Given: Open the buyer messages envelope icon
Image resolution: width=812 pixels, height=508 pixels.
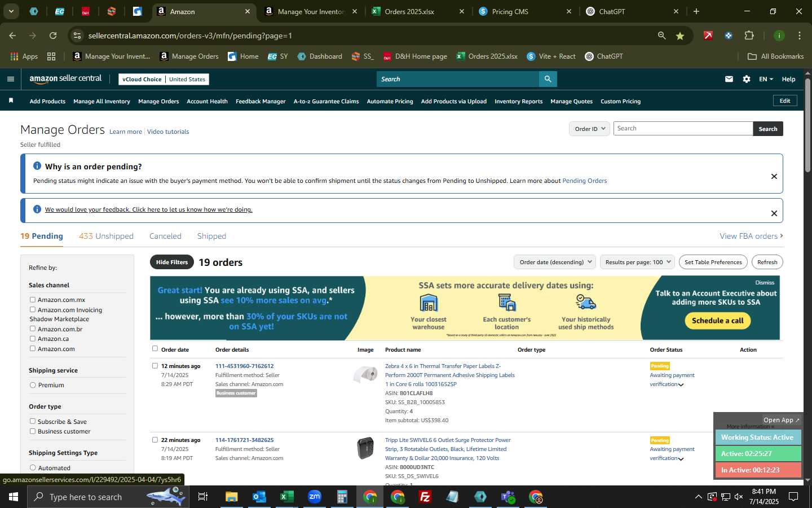Looking at the screenshot, I should point(729,79).
